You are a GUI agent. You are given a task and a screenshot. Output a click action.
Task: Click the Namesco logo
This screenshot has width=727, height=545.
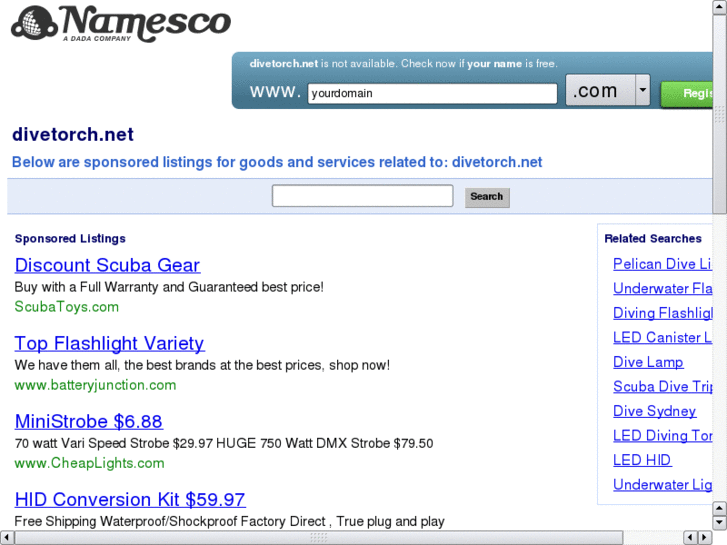pos(121,24)
